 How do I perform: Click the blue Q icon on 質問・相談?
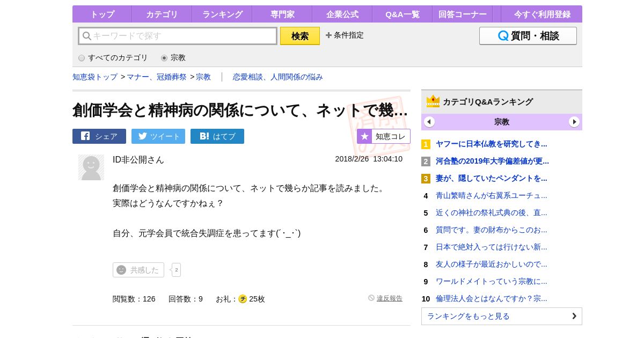(503, 36)
